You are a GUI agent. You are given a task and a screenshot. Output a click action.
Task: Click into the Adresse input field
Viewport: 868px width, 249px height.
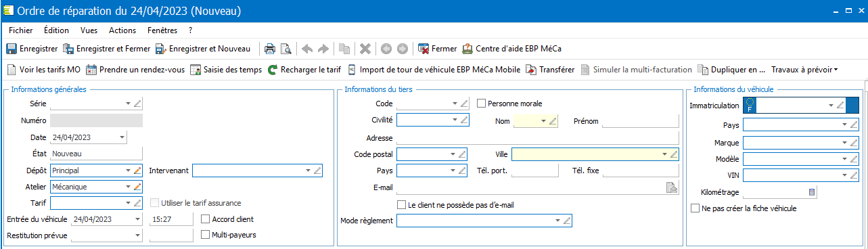[537, 138]
